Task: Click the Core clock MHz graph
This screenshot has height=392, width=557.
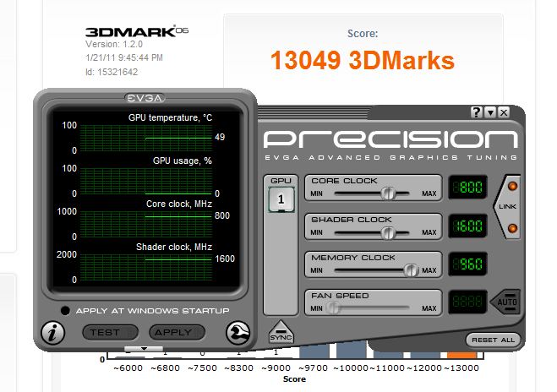Action: click(x=146, y=224)
